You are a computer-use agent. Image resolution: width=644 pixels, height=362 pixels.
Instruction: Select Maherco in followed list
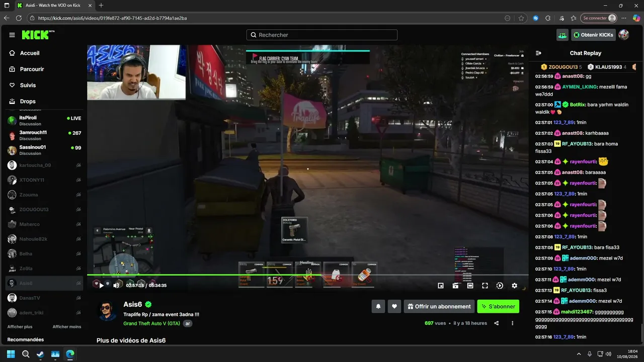click(x=44, y=224)
